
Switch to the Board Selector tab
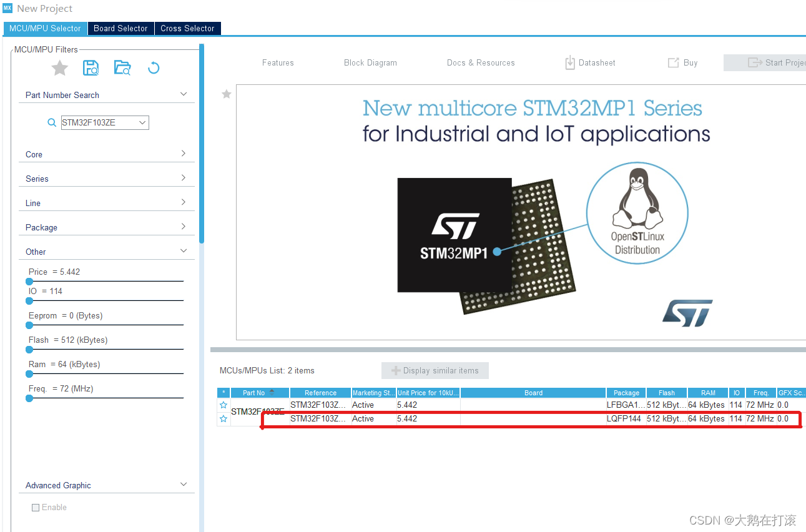(120, 29)
